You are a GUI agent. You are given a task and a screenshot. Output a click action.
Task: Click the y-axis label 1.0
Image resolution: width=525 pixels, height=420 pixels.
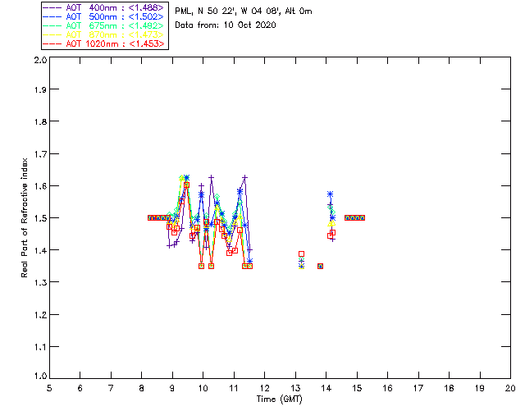coord(40,377)
